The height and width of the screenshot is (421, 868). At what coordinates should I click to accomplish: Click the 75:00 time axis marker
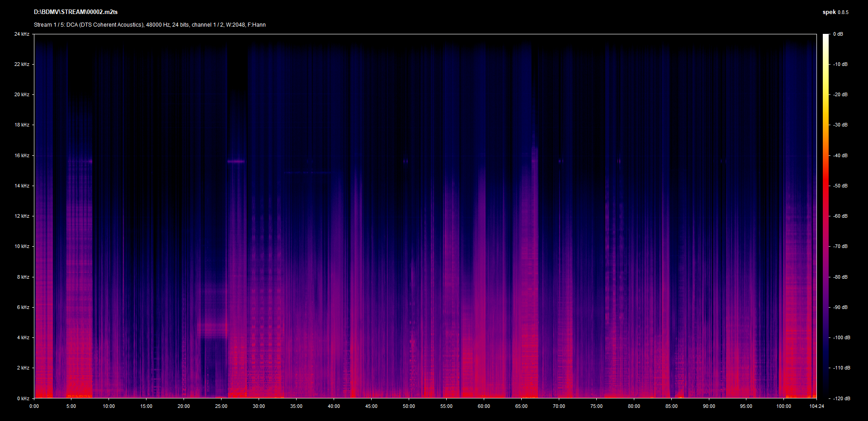596,406
